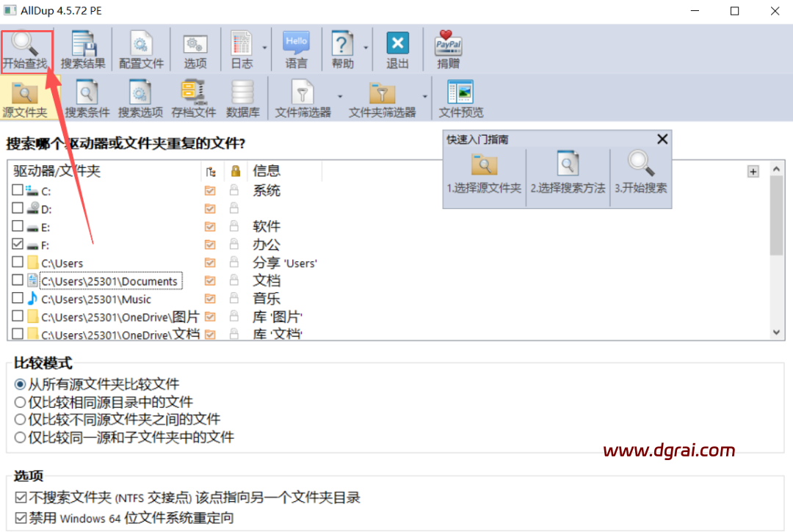Select 仅比较相同源目录中的文件 radio option
The image size is (793, 532).
[x=21, y=402]
